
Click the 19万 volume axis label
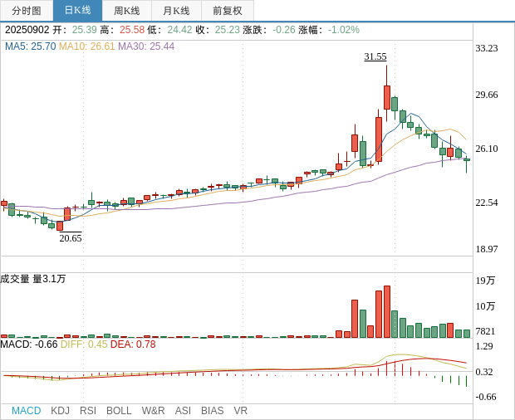(x=485, y=281)
